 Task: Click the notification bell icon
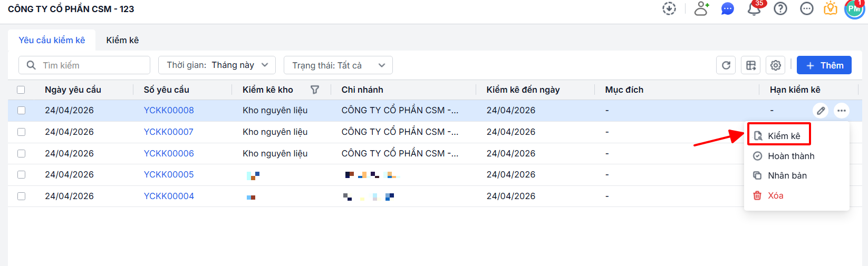pyautogui.click(x=754, y=9)
